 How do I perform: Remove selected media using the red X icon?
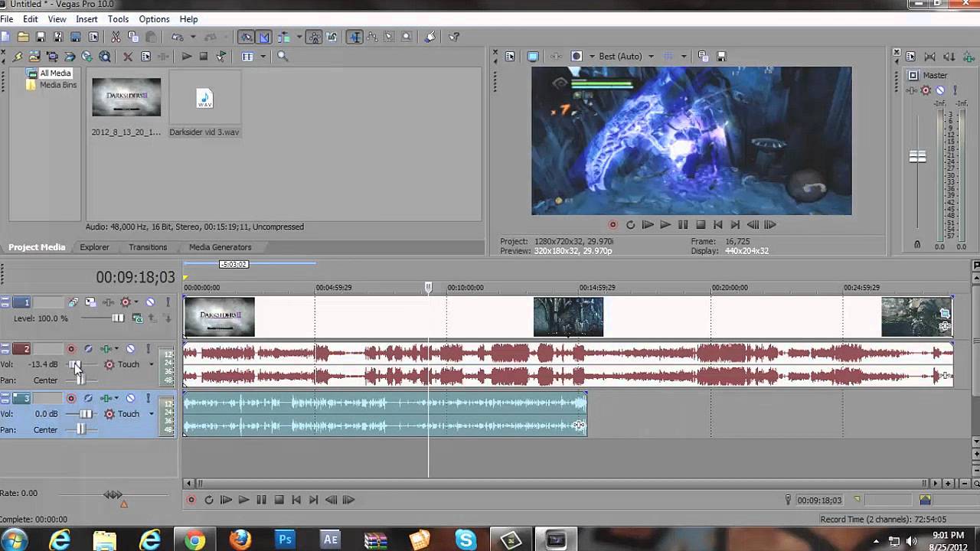pyautogui.click(x=128, y=57)
